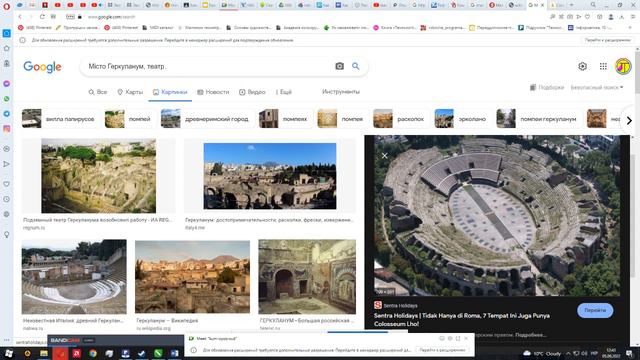Open the Инструменты search tools
This screenshot has width=640, height=360.
(x=341, y=92)
